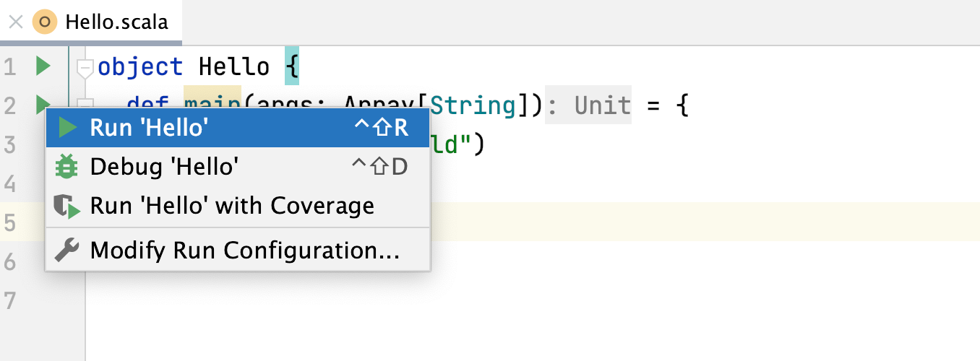This screenshot has width=980, height=361.
Task: Select Run 'Hello' with Coverage
Action: [232, 206]
